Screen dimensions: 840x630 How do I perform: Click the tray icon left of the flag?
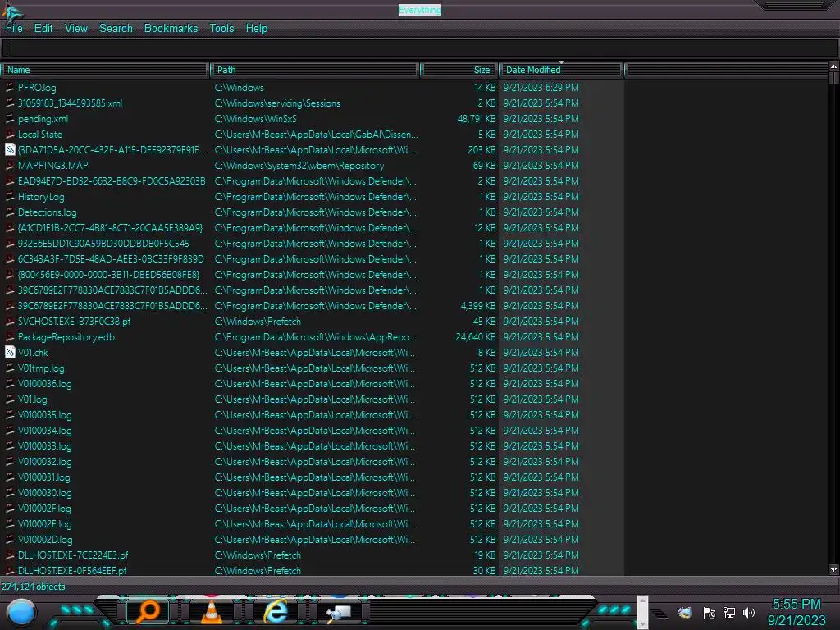coord(685,612)
